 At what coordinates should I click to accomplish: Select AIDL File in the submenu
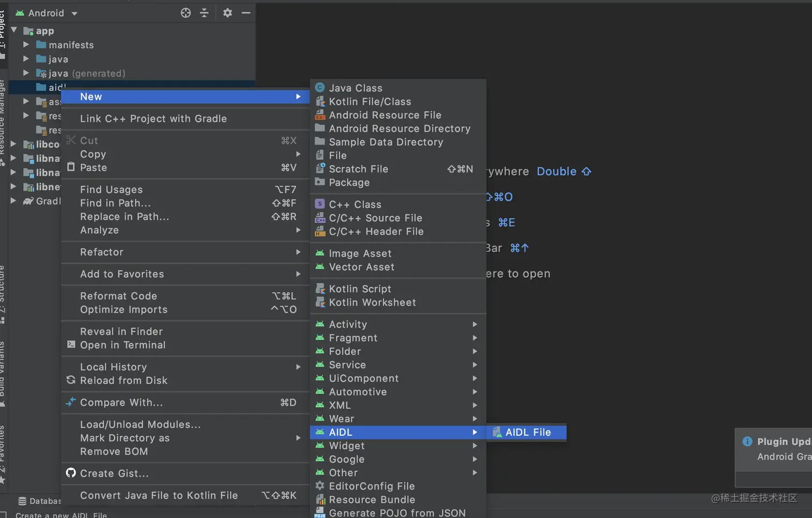(x=527, y=432)
